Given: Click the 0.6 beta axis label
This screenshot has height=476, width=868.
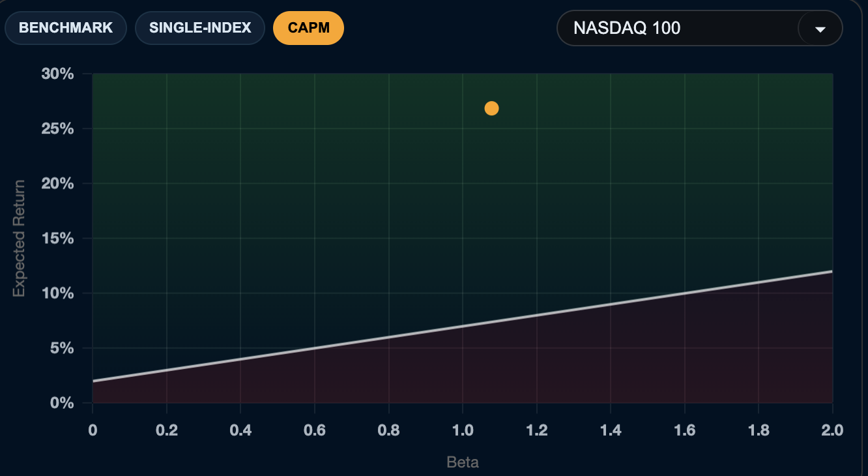Looking at the screenshot, I should (315, 430).
